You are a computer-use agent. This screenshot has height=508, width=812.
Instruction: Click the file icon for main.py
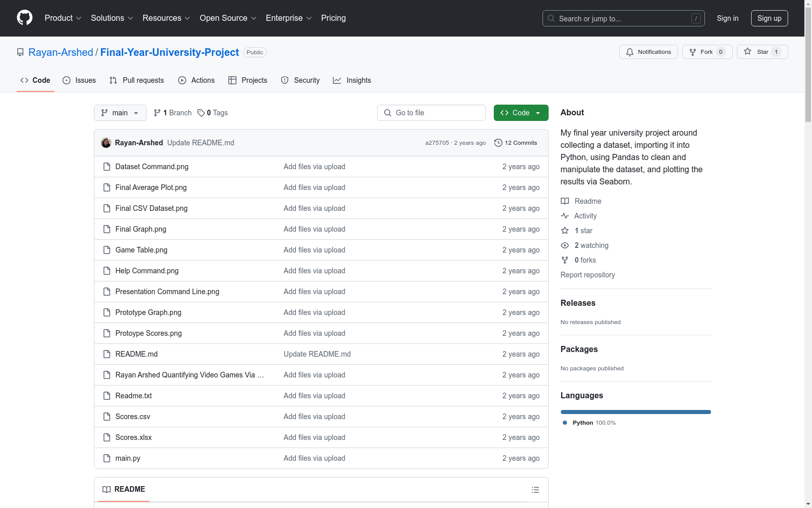[x=107, y=458]
